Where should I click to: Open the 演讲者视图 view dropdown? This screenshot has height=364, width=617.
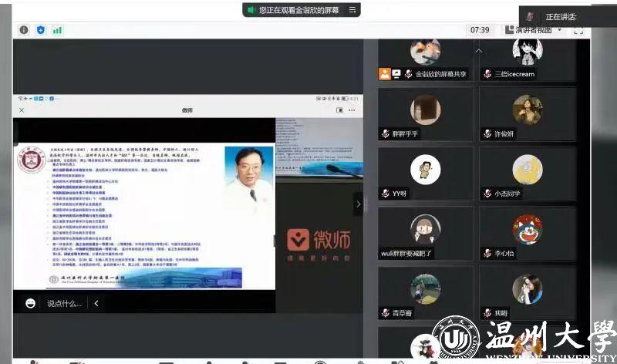tap(534, 30)
